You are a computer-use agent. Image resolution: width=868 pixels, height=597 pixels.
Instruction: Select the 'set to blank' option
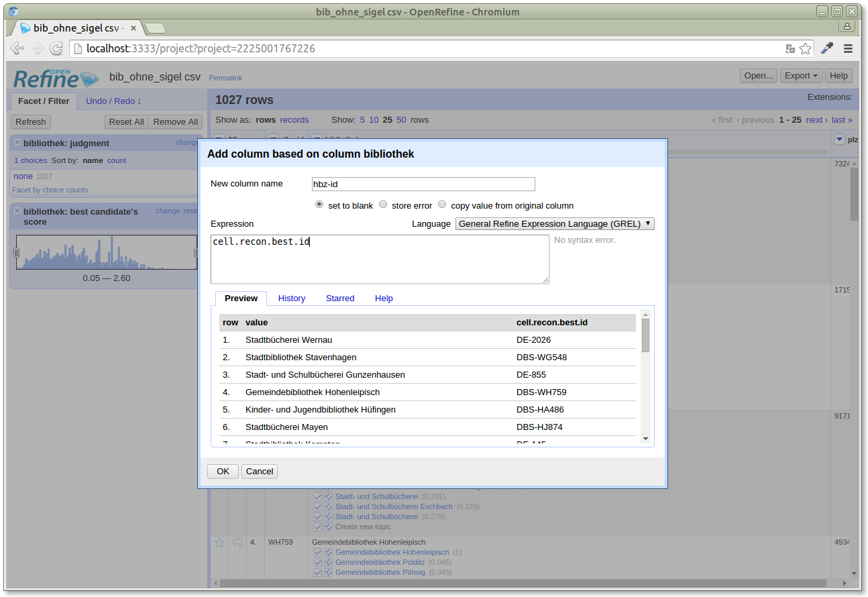319,205
